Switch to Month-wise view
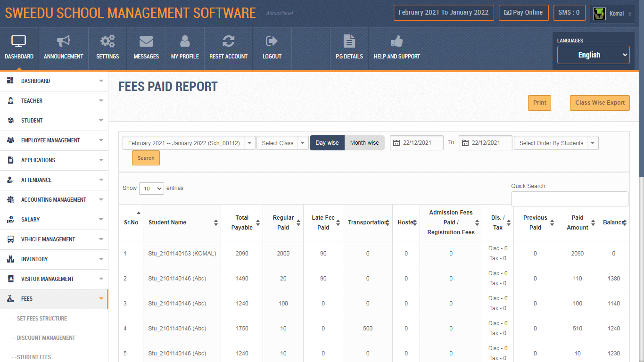 tap(364, 142)
